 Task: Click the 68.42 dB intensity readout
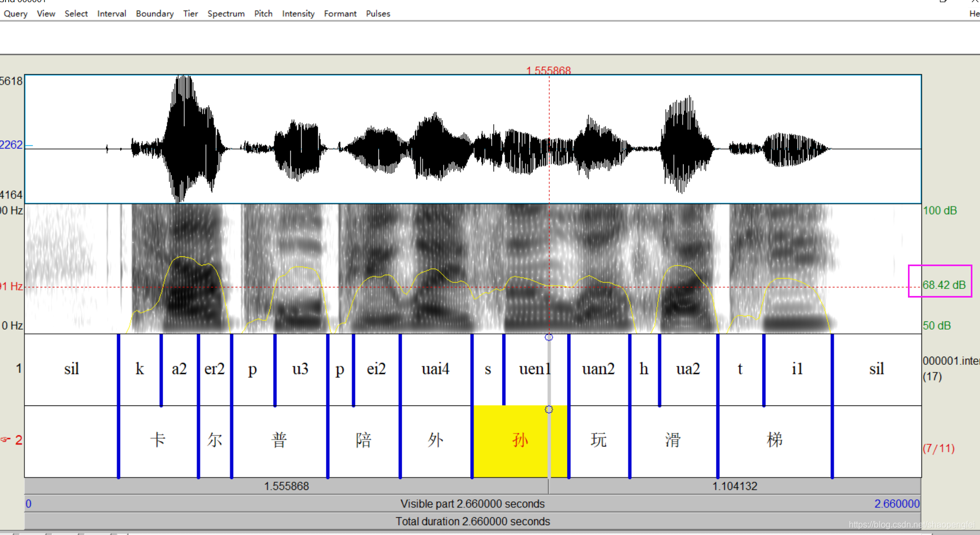tap(944, 285)
